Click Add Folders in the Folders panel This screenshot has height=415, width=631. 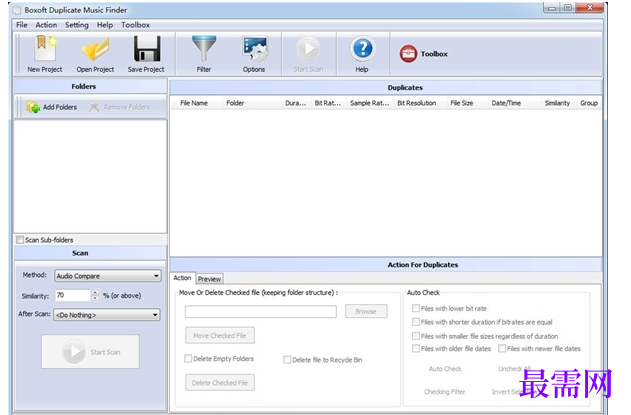click(51, 107)
